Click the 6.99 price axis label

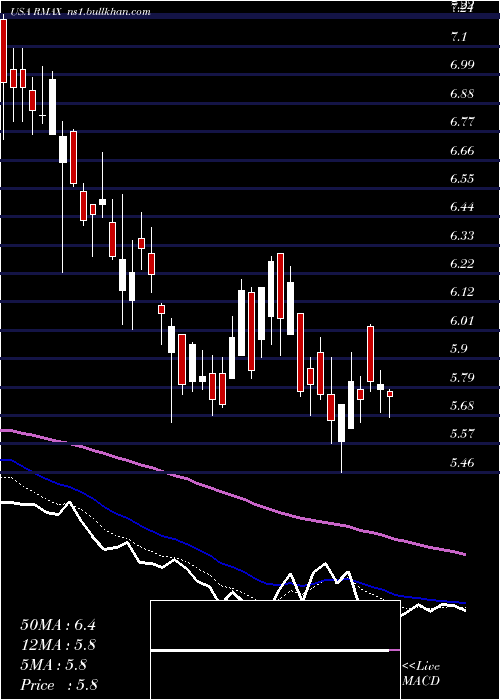point(462,65)
